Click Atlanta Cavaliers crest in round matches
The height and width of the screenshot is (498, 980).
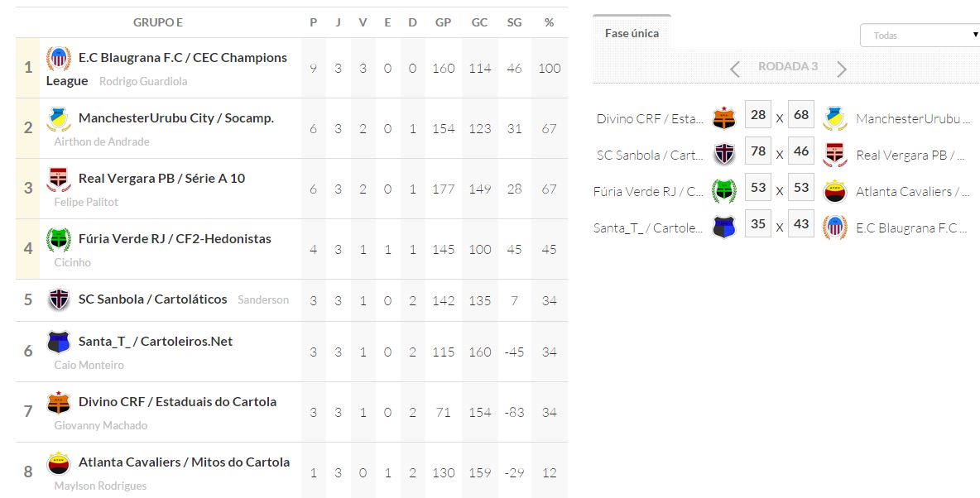[835, 191]
